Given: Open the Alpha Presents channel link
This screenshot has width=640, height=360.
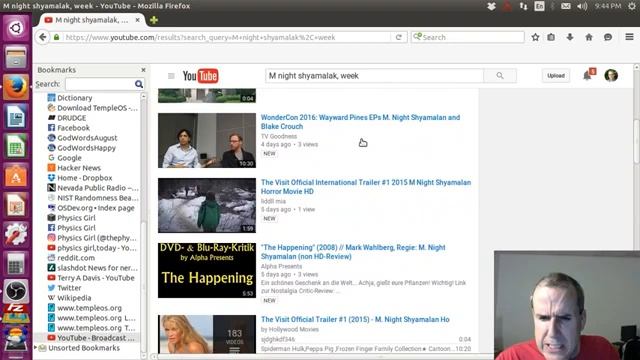Looking at the screenshot, I should coord(281,266).
